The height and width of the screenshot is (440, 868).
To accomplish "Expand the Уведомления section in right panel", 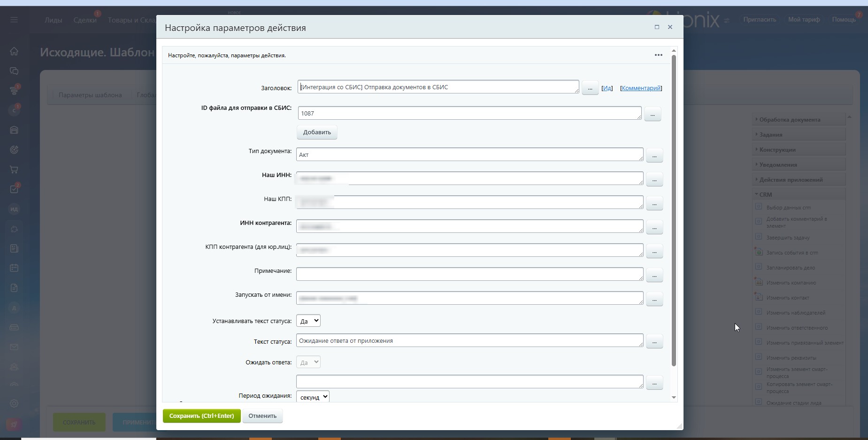I will pyautogui.click(x=778, y=165).
